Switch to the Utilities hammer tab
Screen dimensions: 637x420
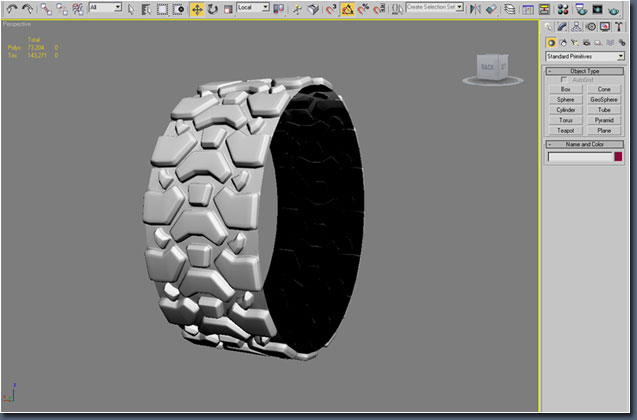(x=619, y=26)
